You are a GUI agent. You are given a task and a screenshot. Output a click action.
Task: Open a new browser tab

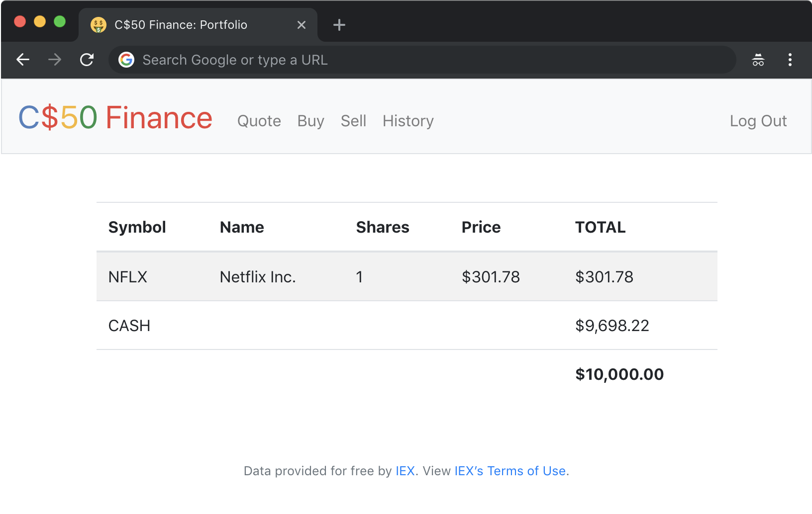point(339,25)
